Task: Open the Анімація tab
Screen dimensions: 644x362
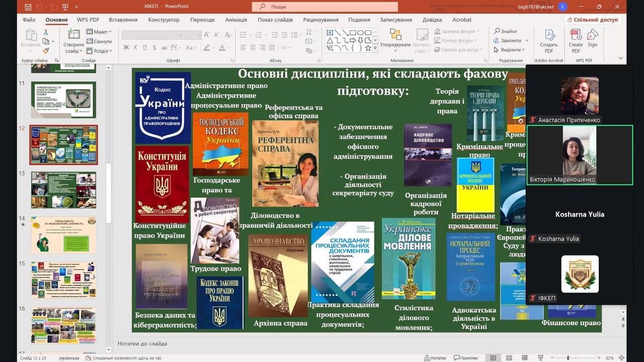Action: [236, 20]
